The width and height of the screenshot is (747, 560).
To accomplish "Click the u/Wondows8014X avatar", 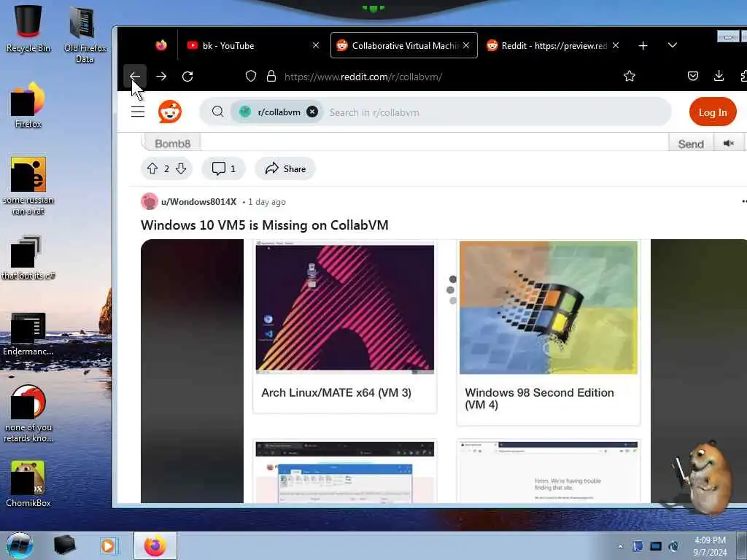I will pos(149,201).
